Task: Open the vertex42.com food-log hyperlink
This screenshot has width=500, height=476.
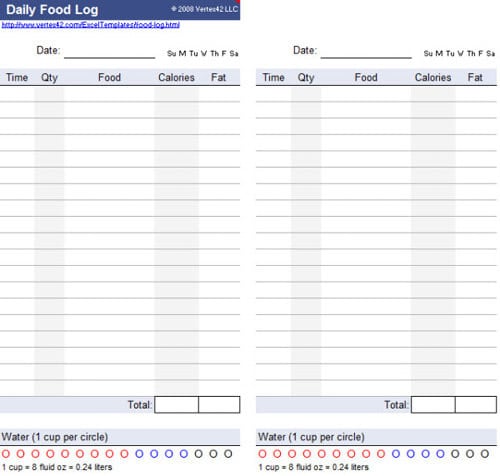Action: point(91,25)
